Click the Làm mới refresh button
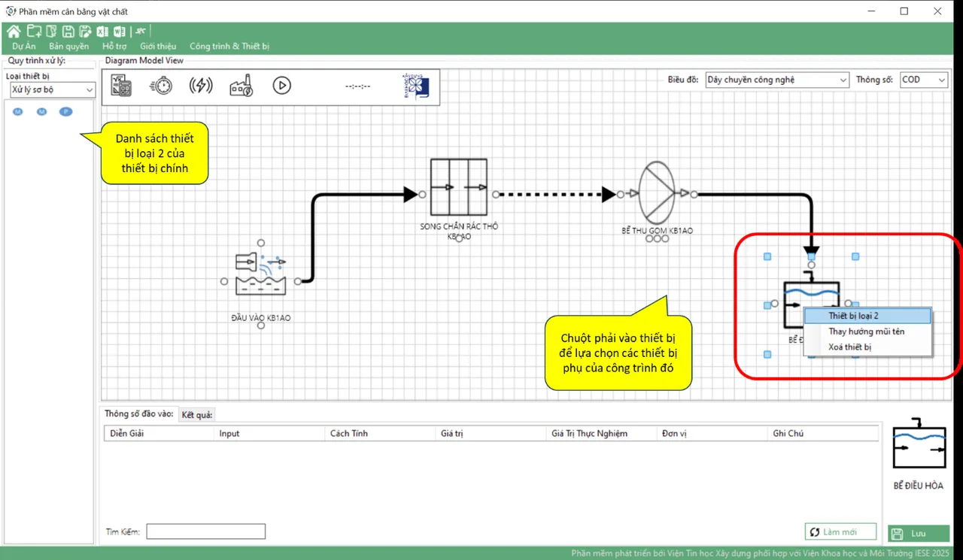This screenshot has height=560, width=963. [x=840, y=531]
